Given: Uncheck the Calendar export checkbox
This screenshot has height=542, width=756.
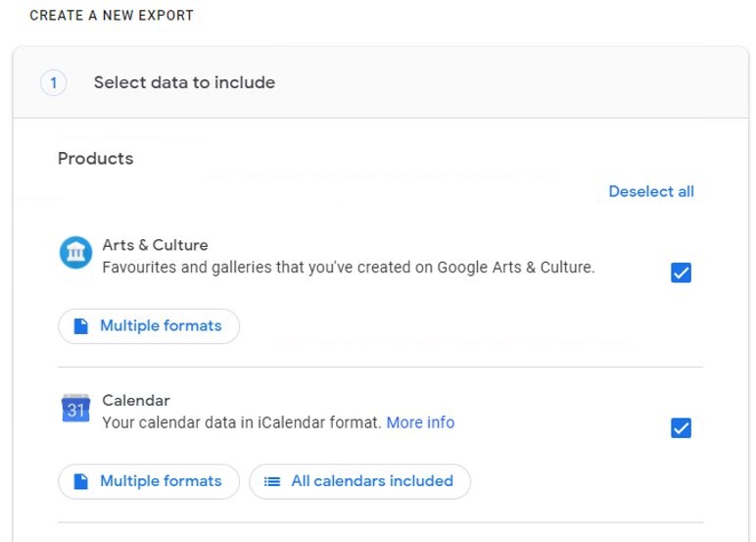Looking at the screenshot, I should (x=681, y=428).
